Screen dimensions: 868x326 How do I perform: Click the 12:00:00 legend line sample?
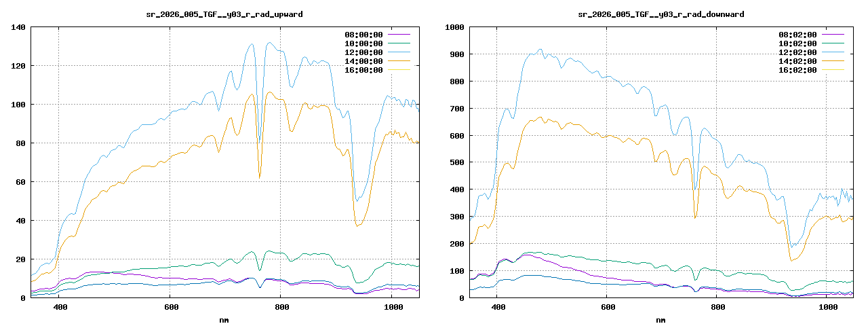tap(399, 52)
